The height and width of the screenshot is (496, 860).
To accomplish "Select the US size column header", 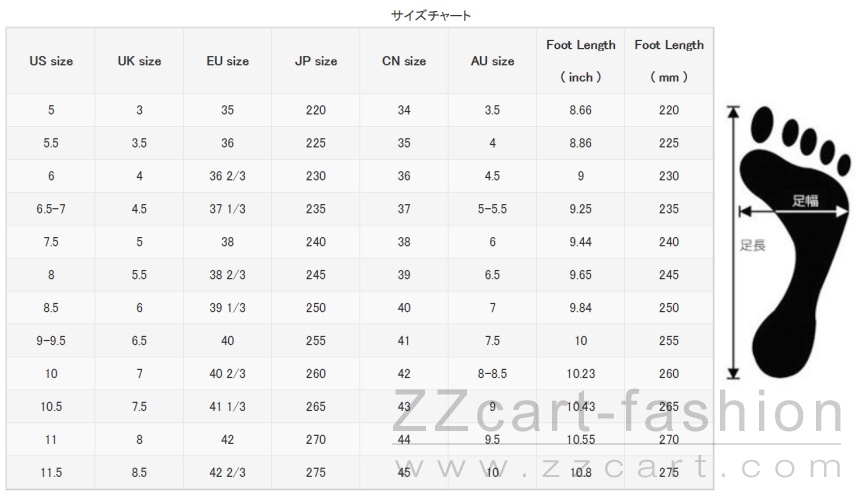I will coord(51,61).
